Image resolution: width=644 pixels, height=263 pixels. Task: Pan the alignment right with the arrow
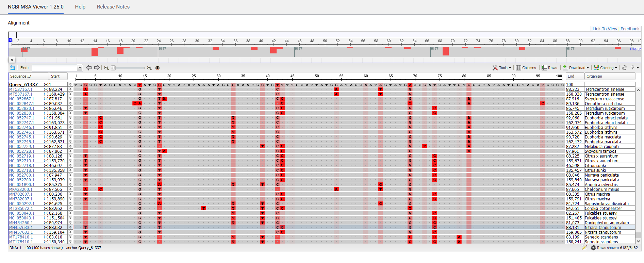point(97,68)
